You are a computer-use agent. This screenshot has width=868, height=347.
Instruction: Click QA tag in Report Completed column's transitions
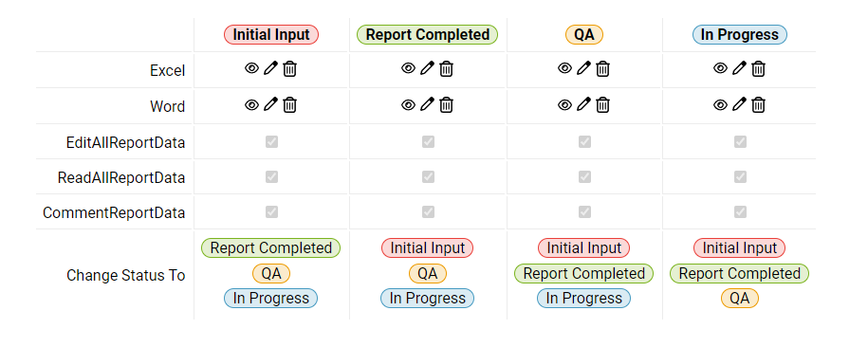pyautogui.click(x=427, y=273)
